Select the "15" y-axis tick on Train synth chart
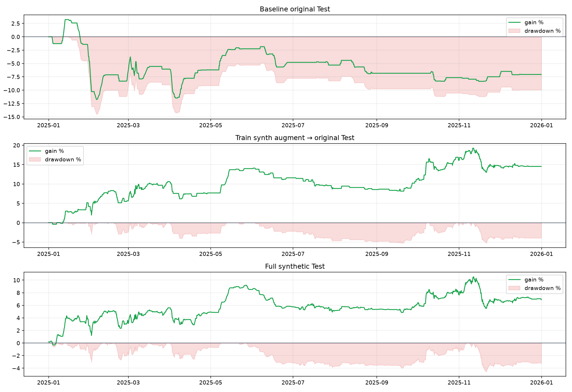 coord(17,165)
